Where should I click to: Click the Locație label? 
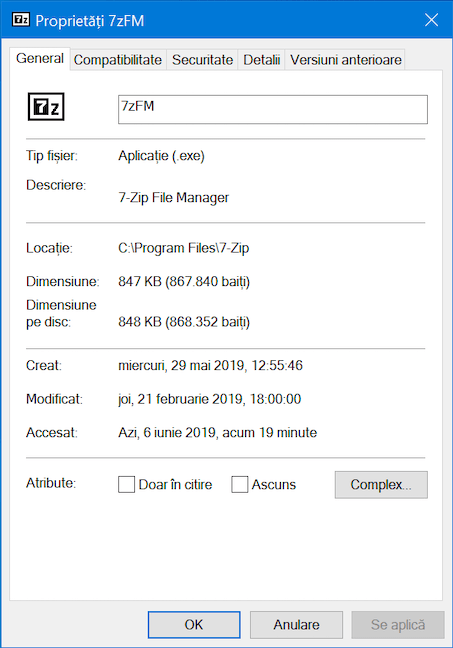click(49, 248)
